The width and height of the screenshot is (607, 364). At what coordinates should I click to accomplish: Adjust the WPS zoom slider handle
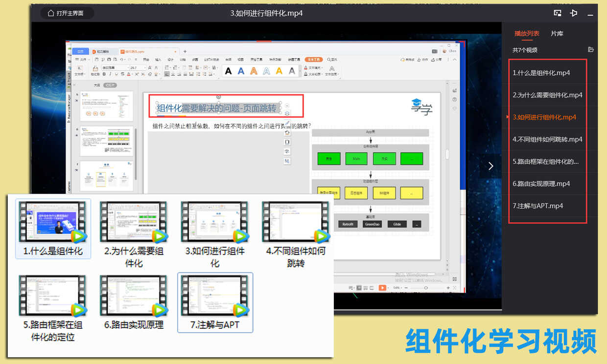click(x=426, y=288)
